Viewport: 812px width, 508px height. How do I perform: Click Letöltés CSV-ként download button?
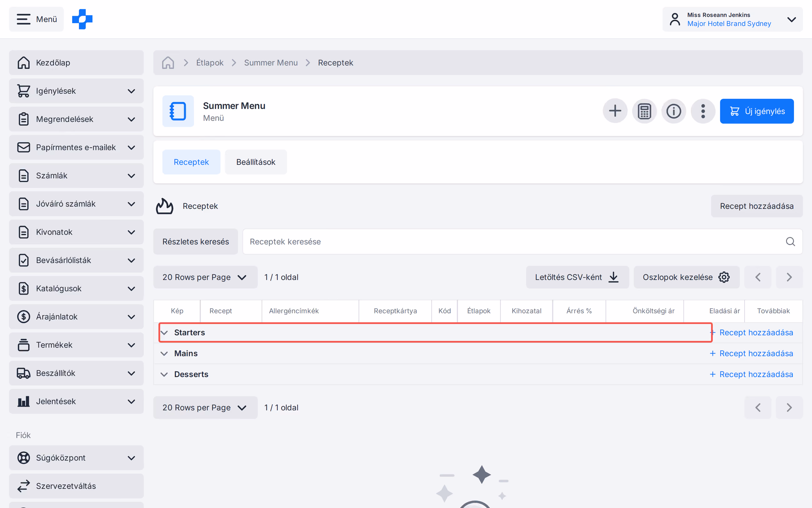pyautogui.click(x=577, y=277)
